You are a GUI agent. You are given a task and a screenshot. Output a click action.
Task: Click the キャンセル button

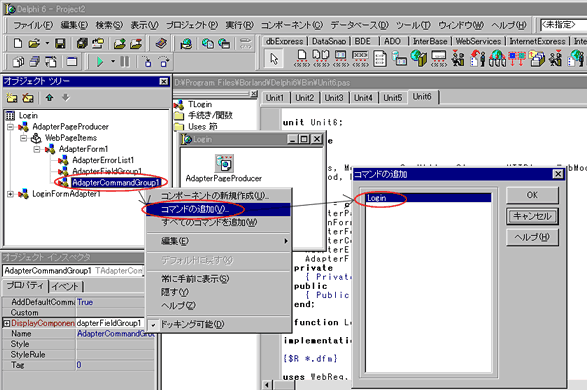532,216
